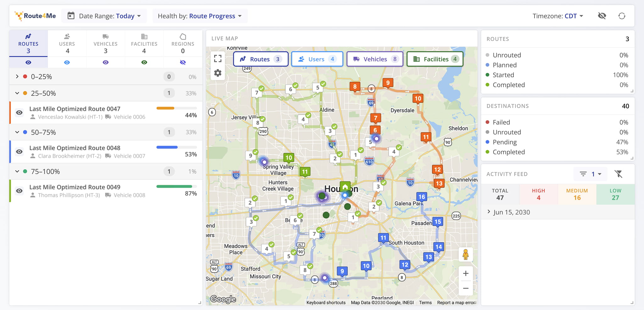Filter activity feed by MEDIUM 16
Image resolution: width=644 pixels, height=310 pixels.
tap(577, 194)
